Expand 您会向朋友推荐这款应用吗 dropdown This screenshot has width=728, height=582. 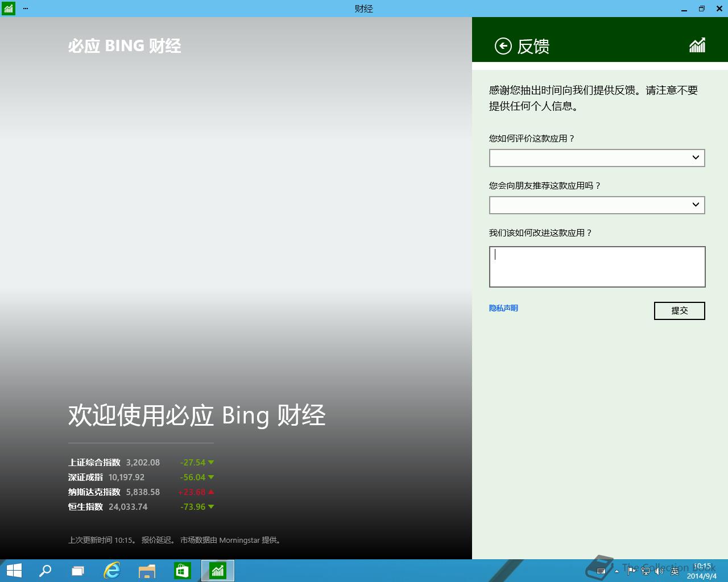tap(597, 205)
